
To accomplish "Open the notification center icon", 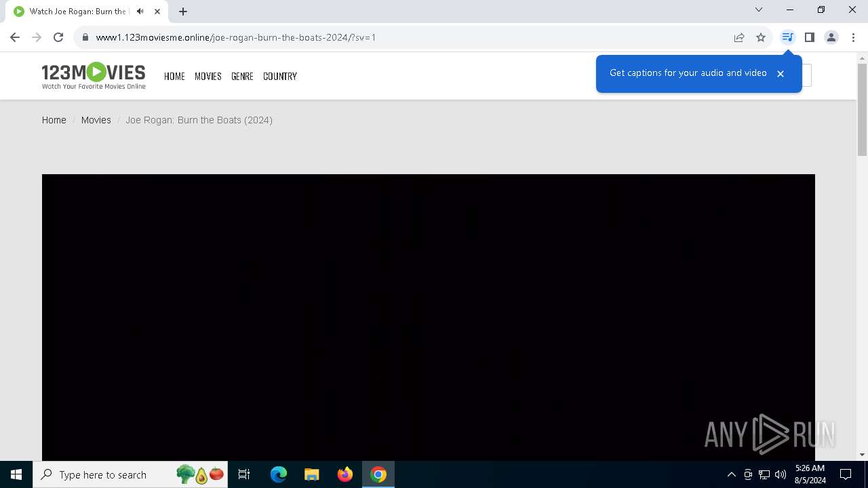I will click(846, 474).
